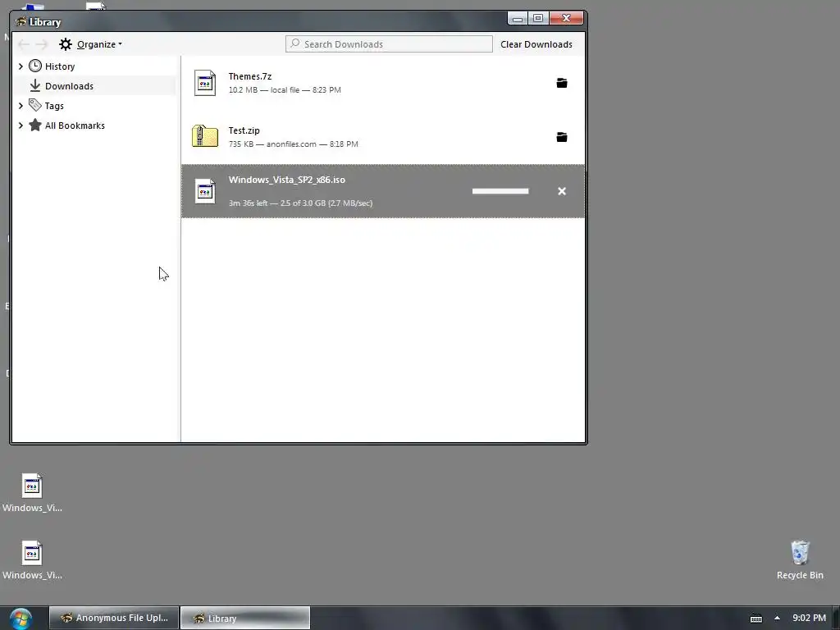840x630 pixels.
Task: Select the Test.zip file name
Action: (244, 130)
